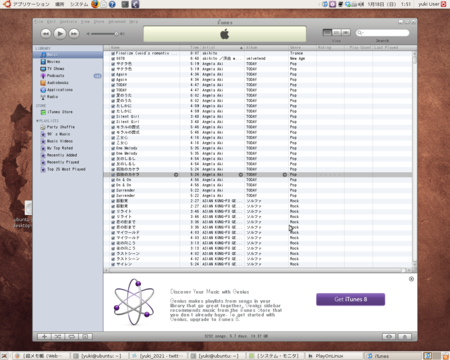Click the horizontal scrollbar below the song list
The height and width of the screenshot is (360, 450).
[257, 270]
